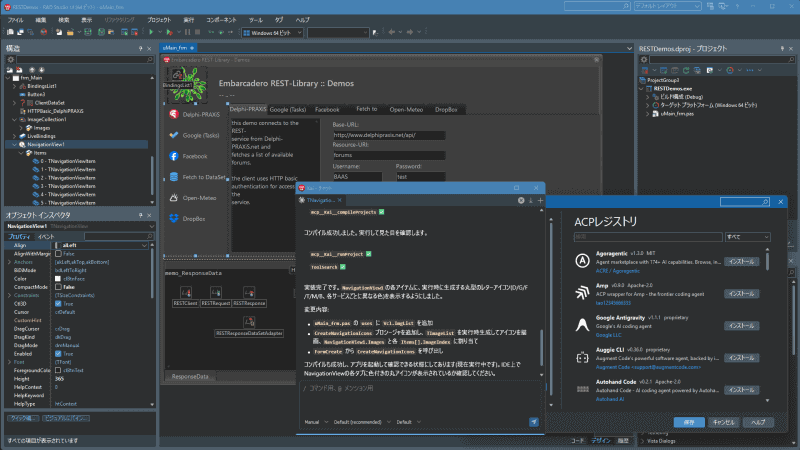Select the Delphi-PRAXiS navigation item icon

pyautogui.click(x=174, y=114)
